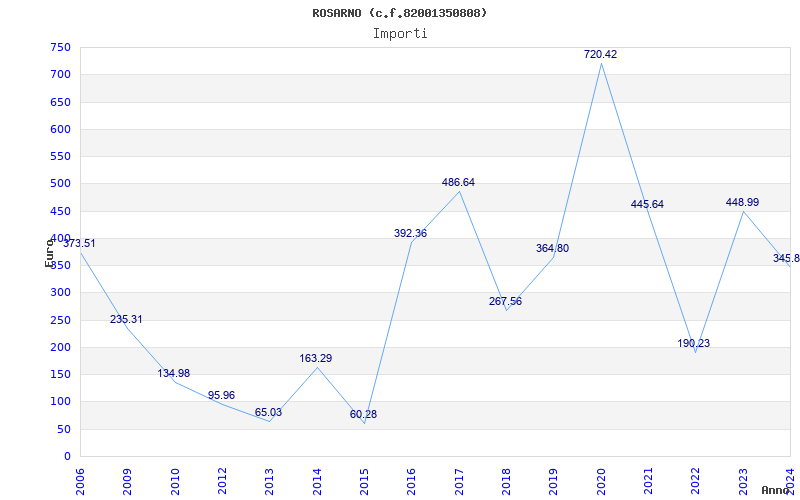Select the 60.28 data label

(x=363, y=414)
